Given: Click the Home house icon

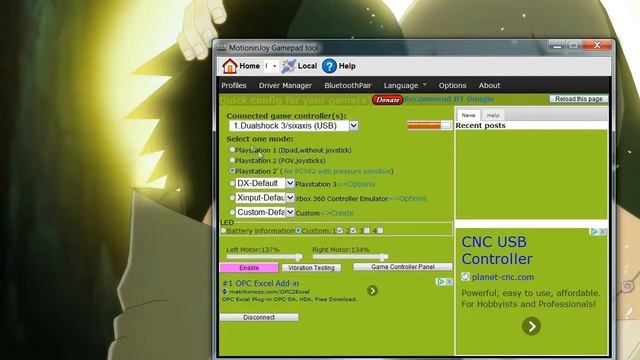Looking at the screenshot, I should 230,66.
